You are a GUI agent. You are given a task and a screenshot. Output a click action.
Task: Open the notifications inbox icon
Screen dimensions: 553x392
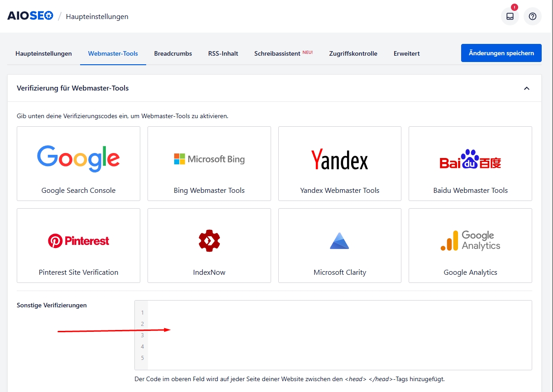(510, 16)
